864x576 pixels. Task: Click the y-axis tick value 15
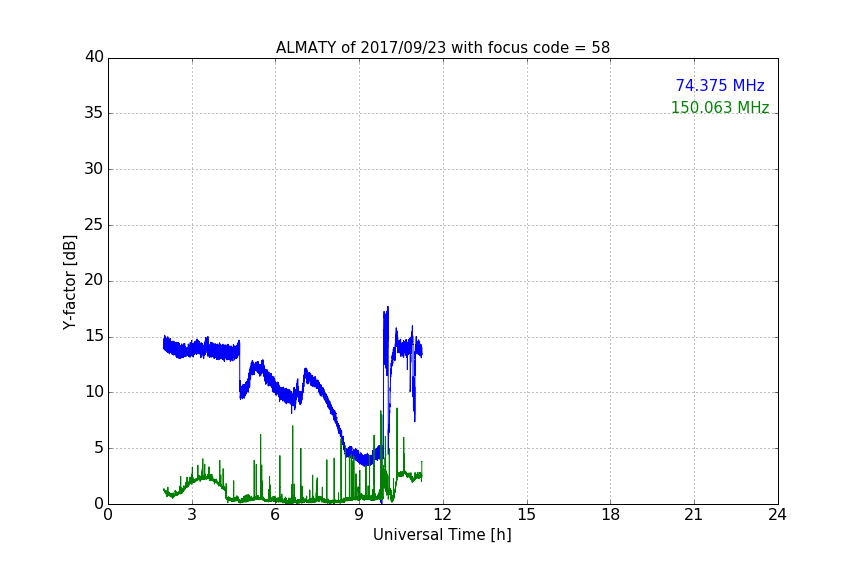click(x=94, y=336)
